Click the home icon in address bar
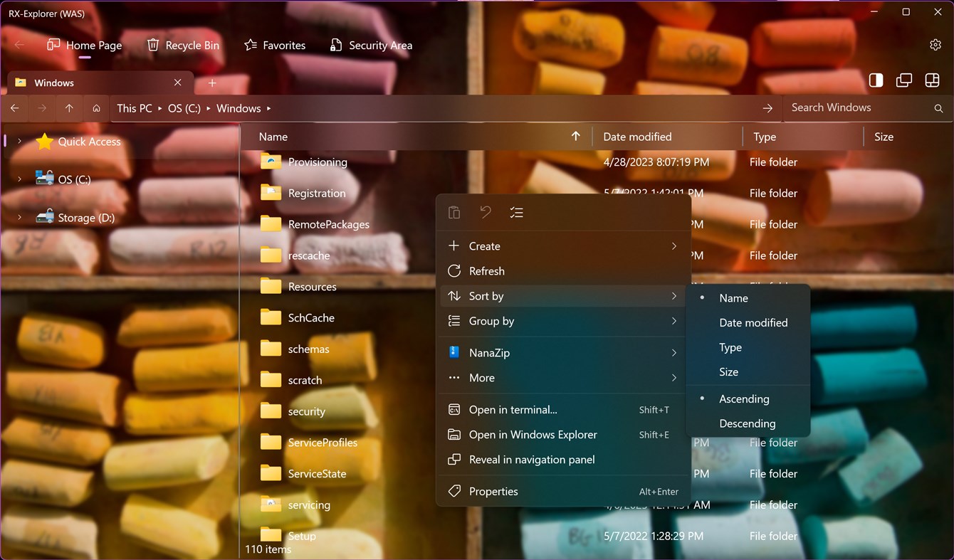The width and height of the screenshot is (954, 560). [96, 108]
